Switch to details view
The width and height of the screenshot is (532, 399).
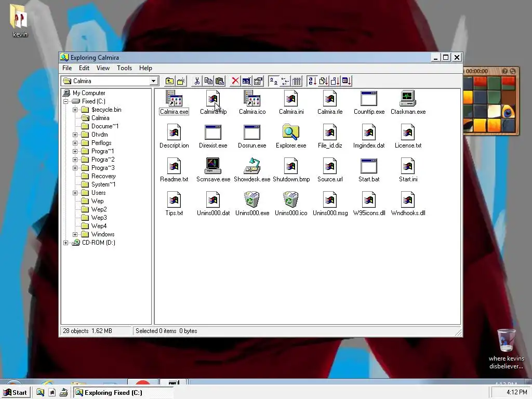pos(297,81)
